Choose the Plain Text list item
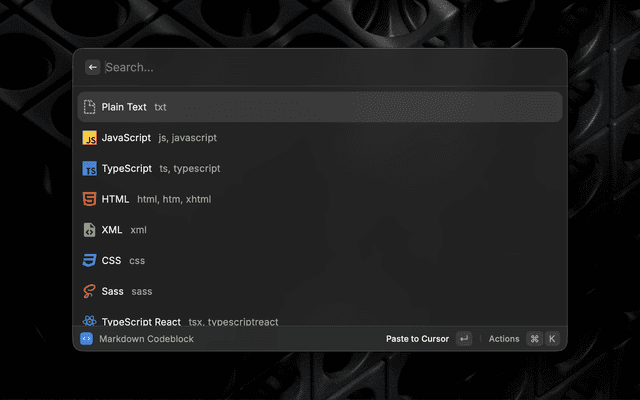 click(320, 107)
